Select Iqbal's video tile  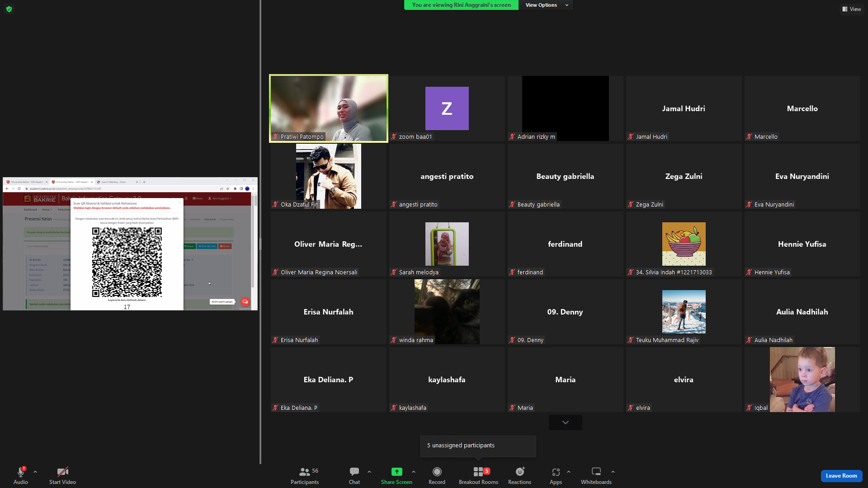click(x=802, y=380)
